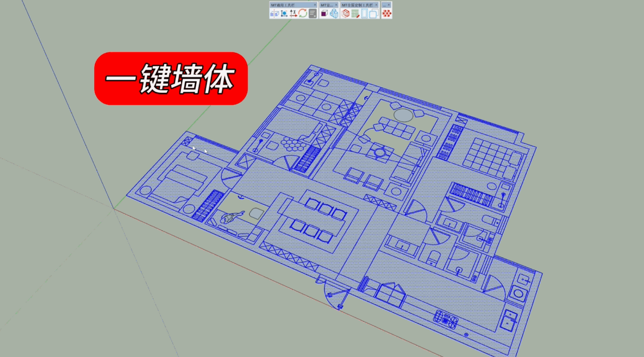Click the red hexagonal wireframe cube icon

point(345,14)
